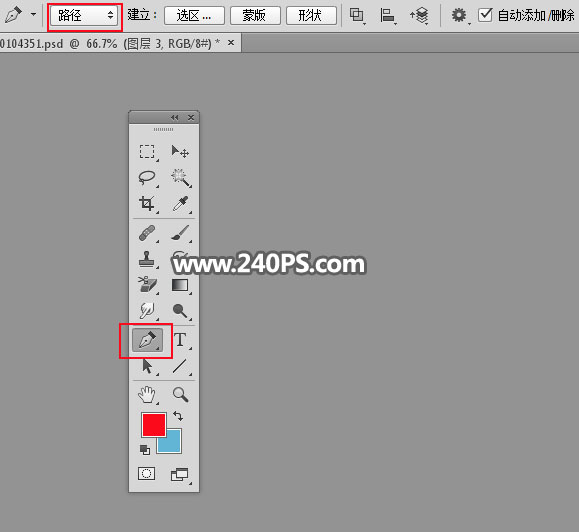Select the Horizontal Type tool
Screen dimensions: 579x532
pyautogui.click(x=180, y=340)
